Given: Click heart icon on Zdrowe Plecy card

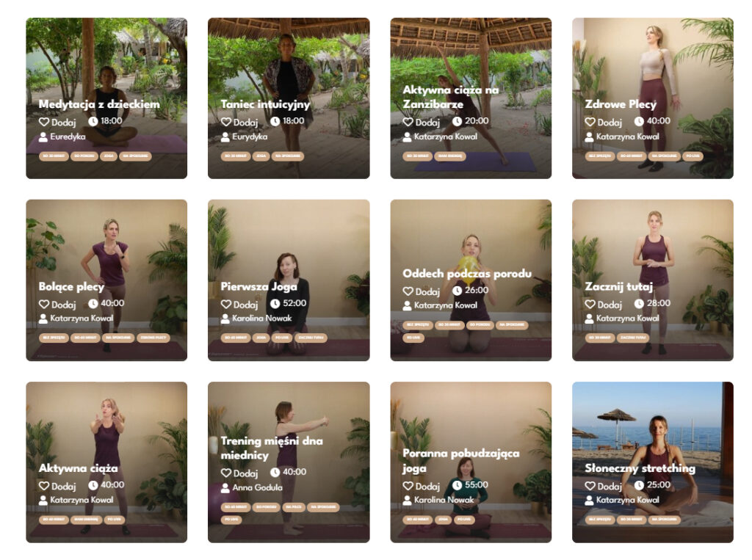Looking at the screenshot, I should 590,122.
